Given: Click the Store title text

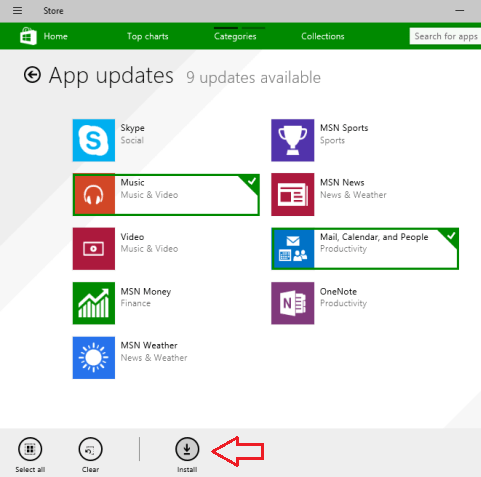Looking at the screenshot, I should 53,11.
